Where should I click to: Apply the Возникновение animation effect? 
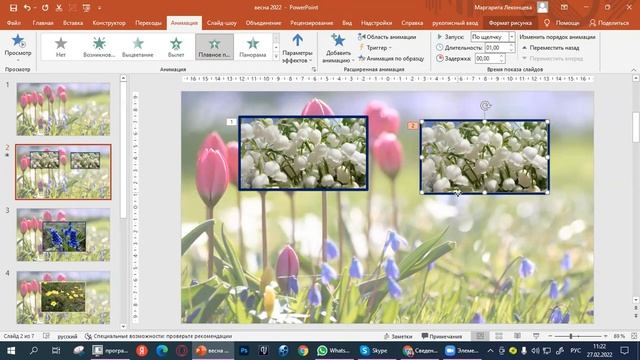(99, 47)
